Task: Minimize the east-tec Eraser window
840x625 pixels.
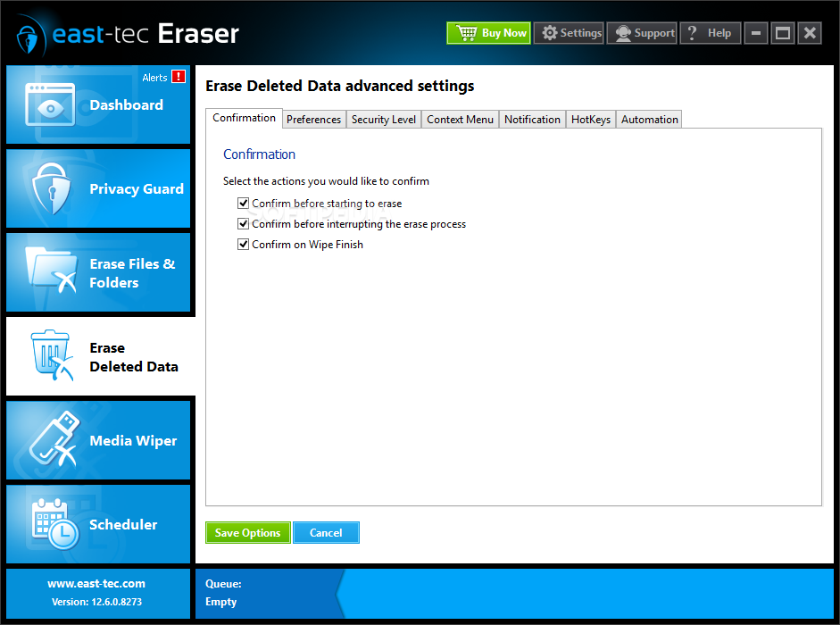Action: point(756,33)
